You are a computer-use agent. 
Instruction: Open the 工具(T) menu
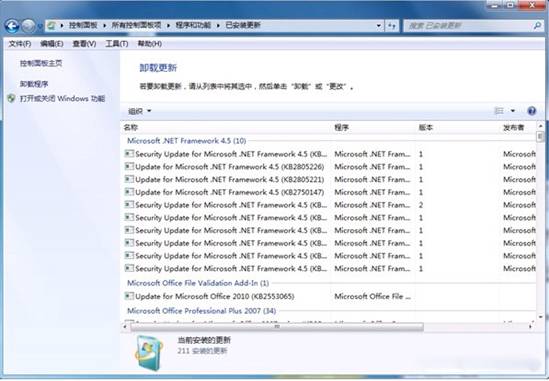click(117, 44)
